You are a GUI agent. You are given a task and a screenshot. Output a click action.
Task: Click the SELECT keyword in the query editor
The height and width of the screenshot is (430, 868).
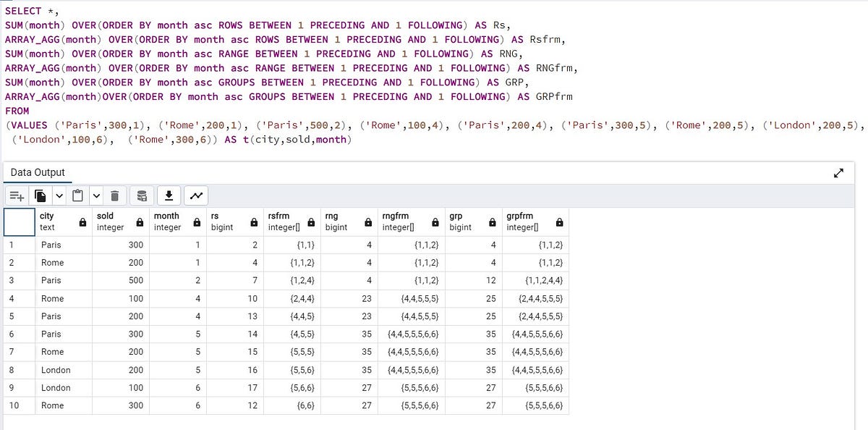22,11
